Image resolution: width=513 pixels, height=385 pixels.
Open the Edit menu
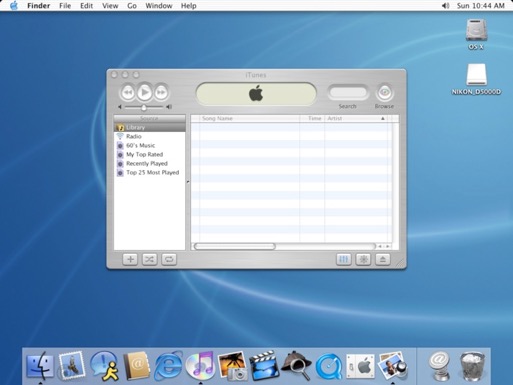pos(86,6)
